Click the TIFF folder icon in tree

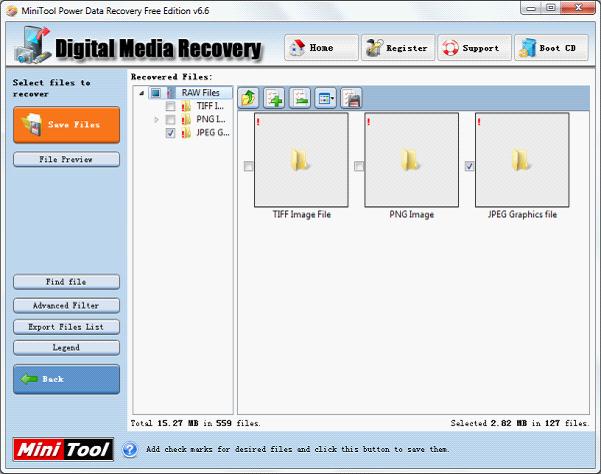186,106
